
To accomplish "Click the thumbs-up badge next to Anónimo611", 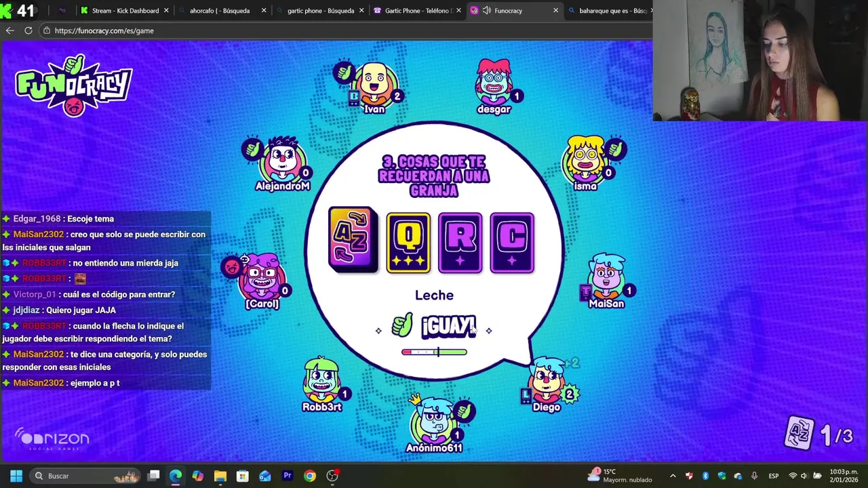I will click(x=465, y=411).
